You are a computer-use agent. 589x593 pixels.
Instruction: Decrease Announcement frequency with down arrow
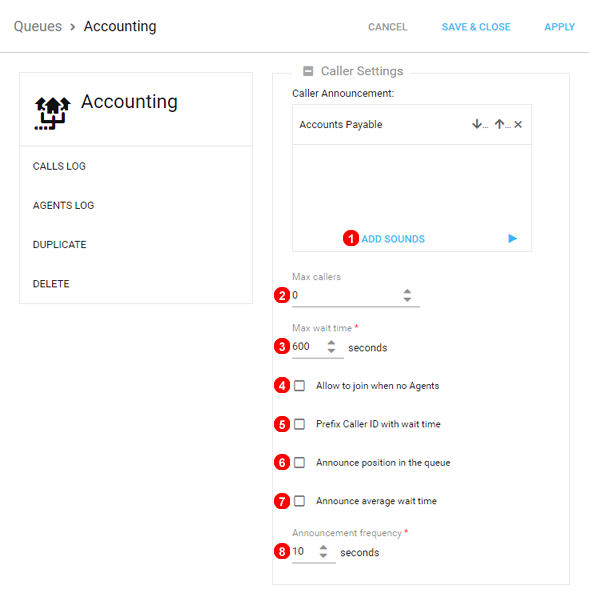coord(323,555)
